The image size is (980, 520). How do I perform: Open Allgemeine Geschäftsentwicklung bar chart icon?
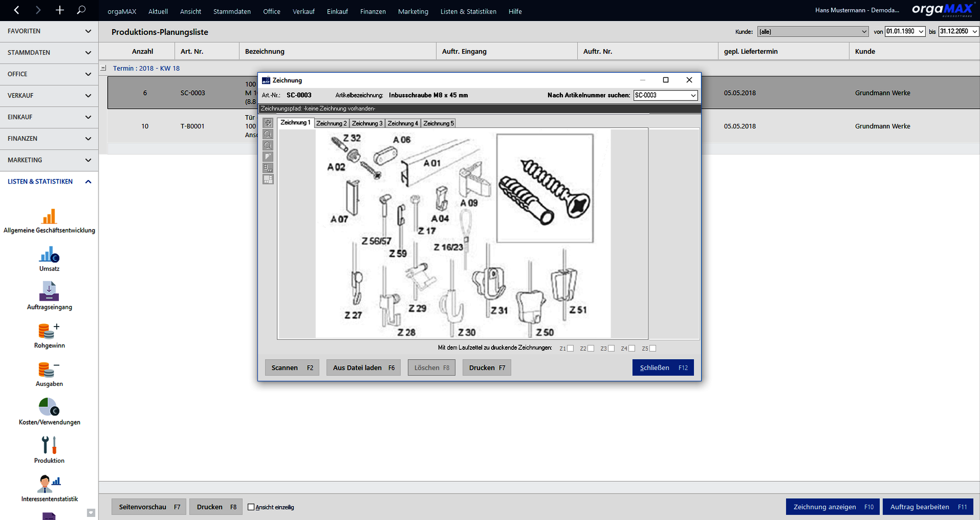[x=50, y=216]
